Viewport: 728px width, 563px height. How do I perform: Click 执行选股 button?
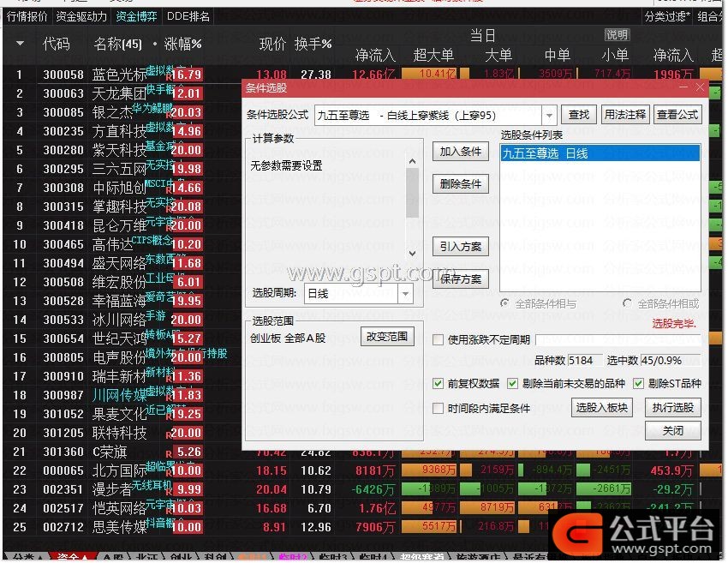[672, 407]
